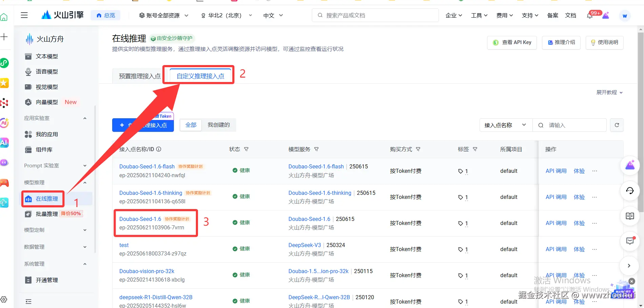Open the 接入点名称 search type dropdown
This screenshot has width=644, height=308.
(506, 125)
